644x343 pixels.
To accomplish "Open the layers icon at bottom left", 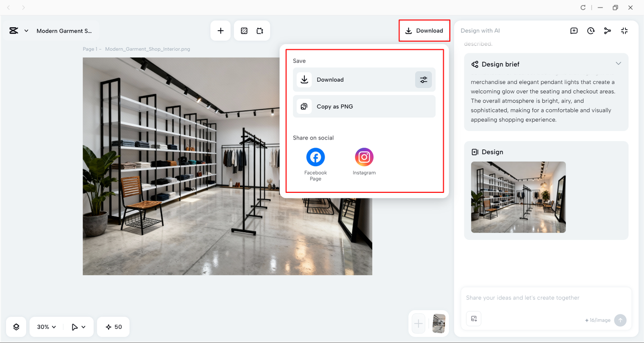I will coord(16,327).
